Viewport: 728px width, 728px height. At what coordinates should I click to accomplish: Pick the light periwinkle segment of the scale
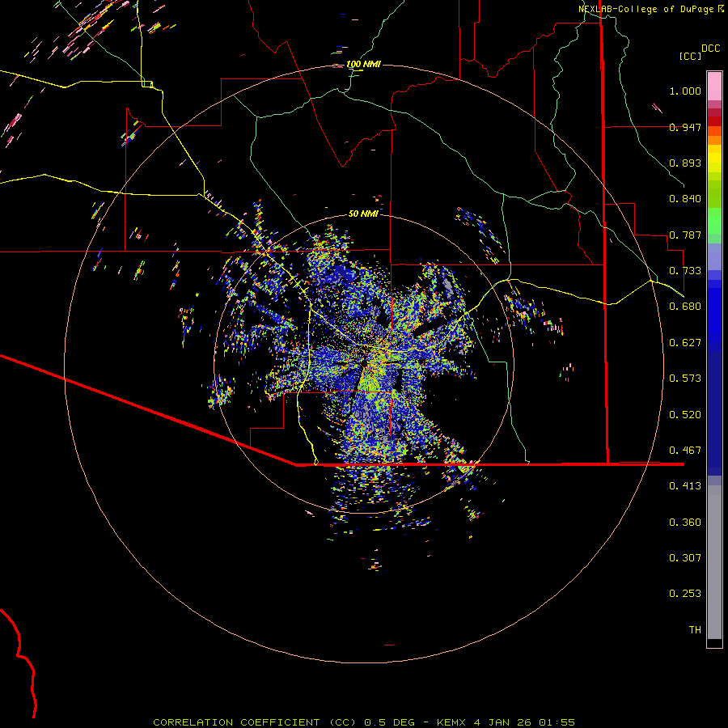[714, 256]
